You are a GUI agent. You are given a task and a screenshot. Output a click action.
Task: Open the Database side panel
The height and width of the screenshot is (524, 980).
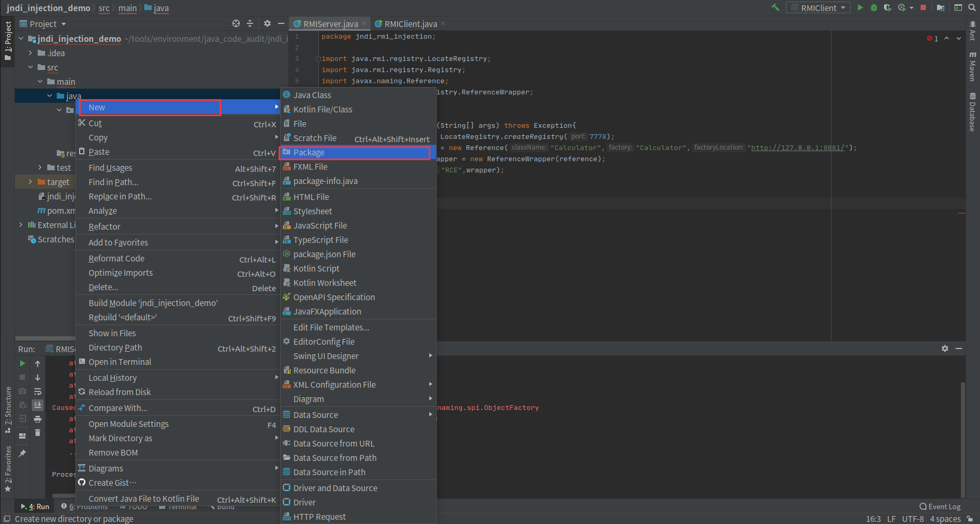pos(972,112)
